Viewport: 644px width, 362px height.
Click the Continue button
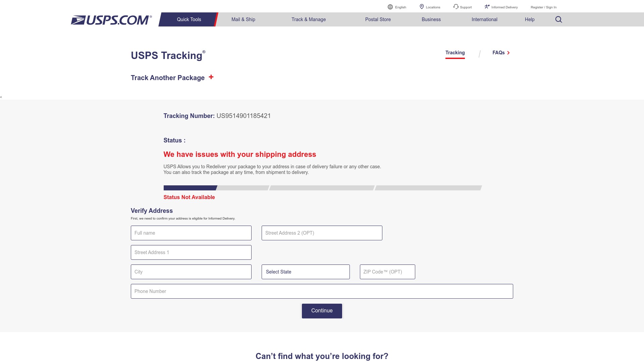[x=322, y=311]
